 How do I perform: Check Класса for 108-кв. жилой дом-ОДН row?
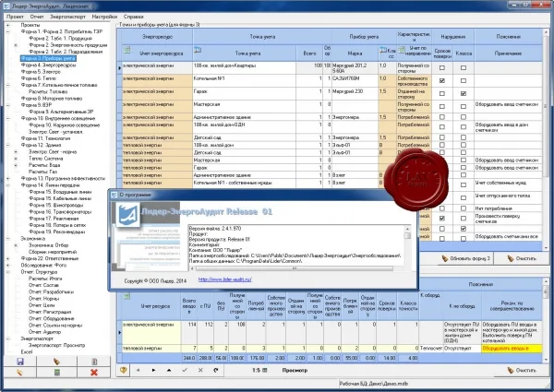click(x=464, y=127)
